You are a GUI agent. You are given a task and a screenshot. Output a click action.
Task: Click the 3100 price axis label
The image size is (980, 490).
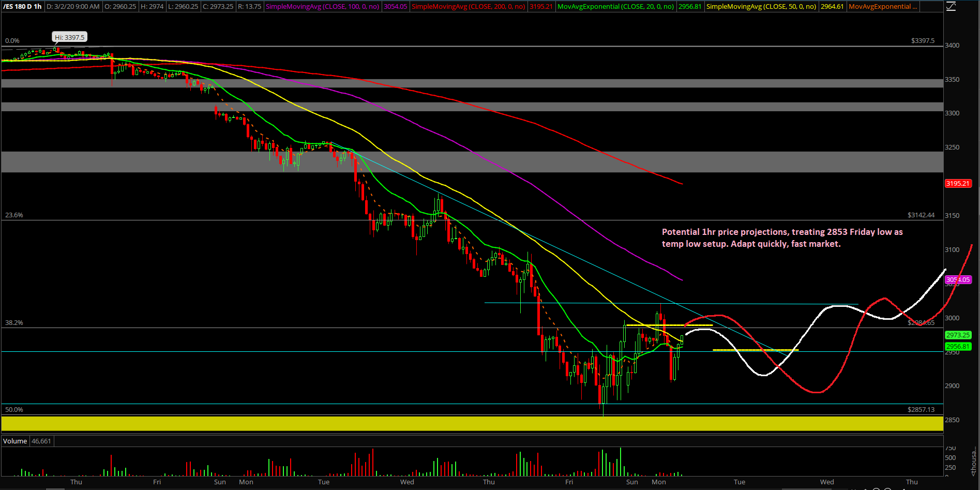[x=952, y=250]
